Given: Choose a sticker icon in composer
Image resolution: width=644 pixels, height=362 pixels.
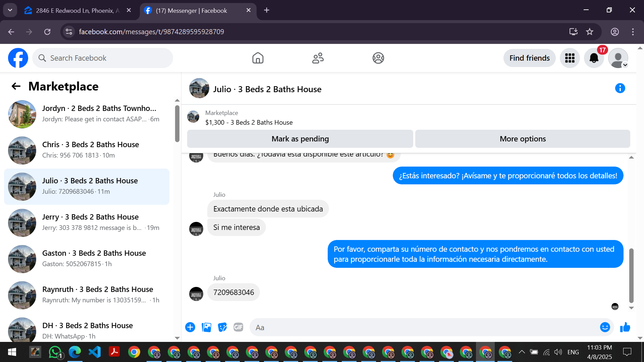Looking at the screenshot, I should coord(222,327).
